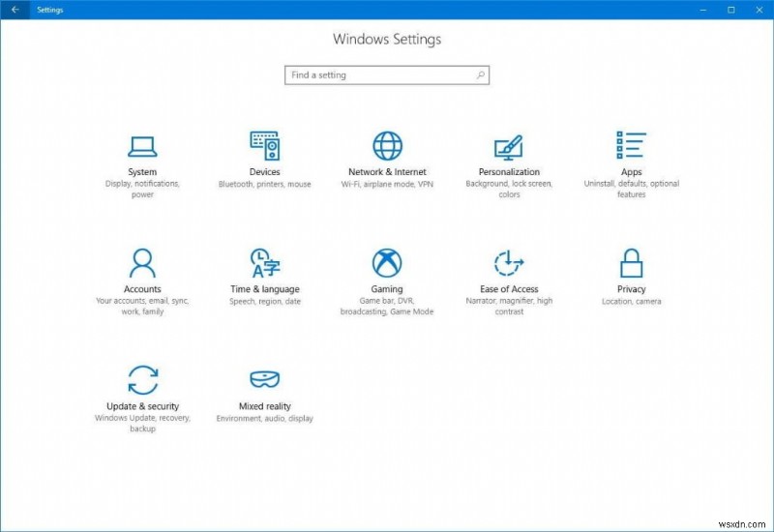
Task: Click the 'Bluetooth, printers, mouse' description
Action: [x=264, y=184]
